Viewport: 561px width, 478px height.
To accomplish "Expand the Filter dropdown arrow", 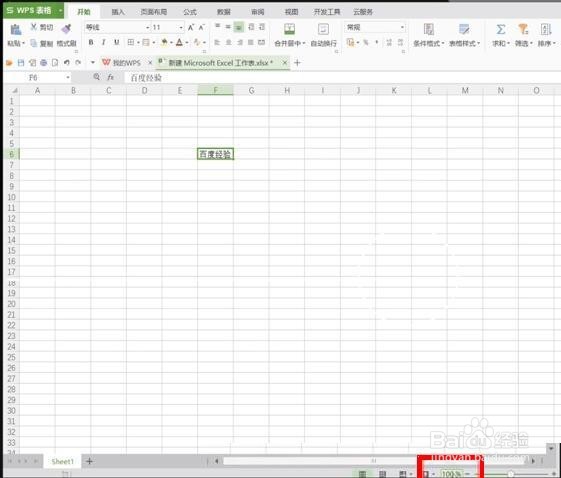I will click(531, 44).
